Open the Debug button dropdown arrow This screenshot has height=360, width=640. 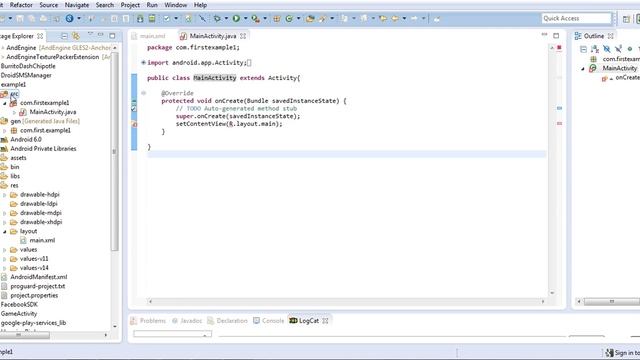click(226, 18)
